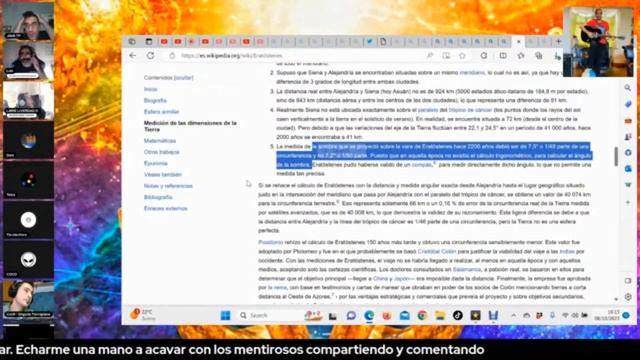
Task: Open Outlook in Edge sidebar
Action: point(628,168)
